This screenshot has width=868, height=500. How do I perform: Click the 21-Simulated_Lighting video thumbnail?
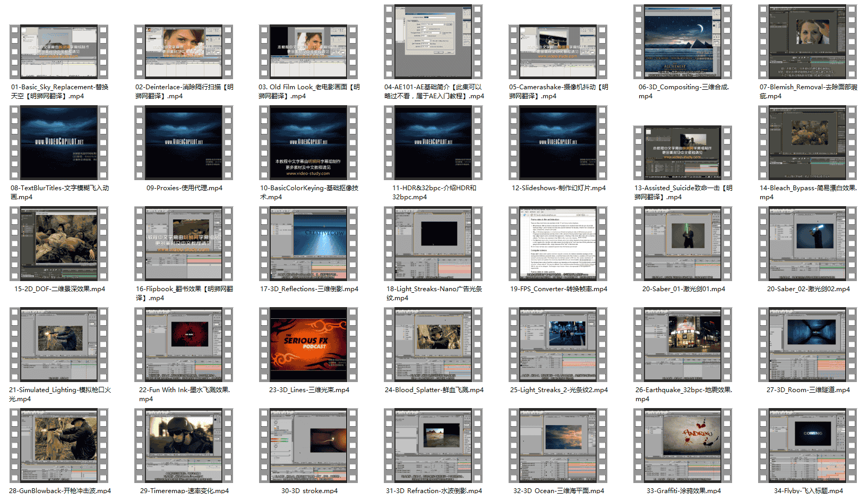click(59, 344)
